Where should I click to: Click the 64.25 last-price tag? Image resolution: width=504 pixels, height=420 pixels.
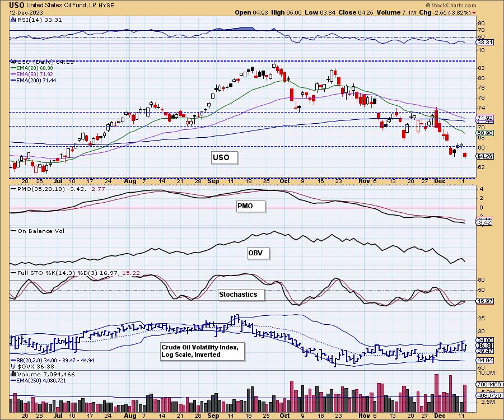click(485, 156)
